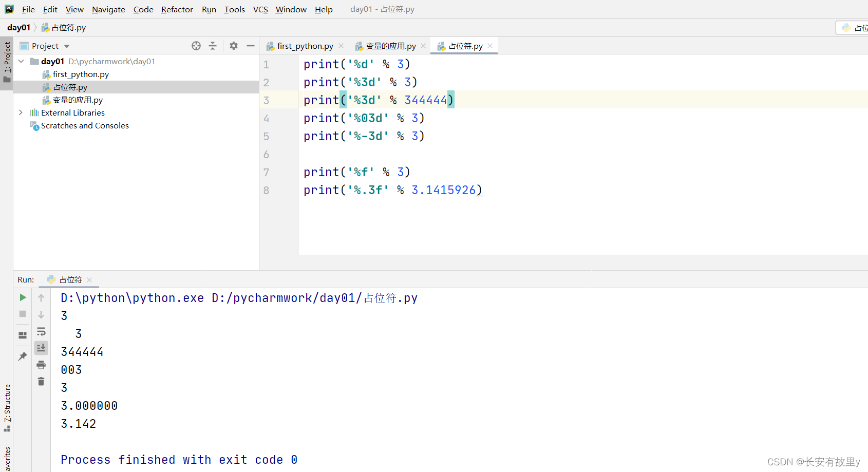Viewport: 868px width, 472px height.
Task: Click 'Process finished with exit code 0' text
Action: pos(179,460)
